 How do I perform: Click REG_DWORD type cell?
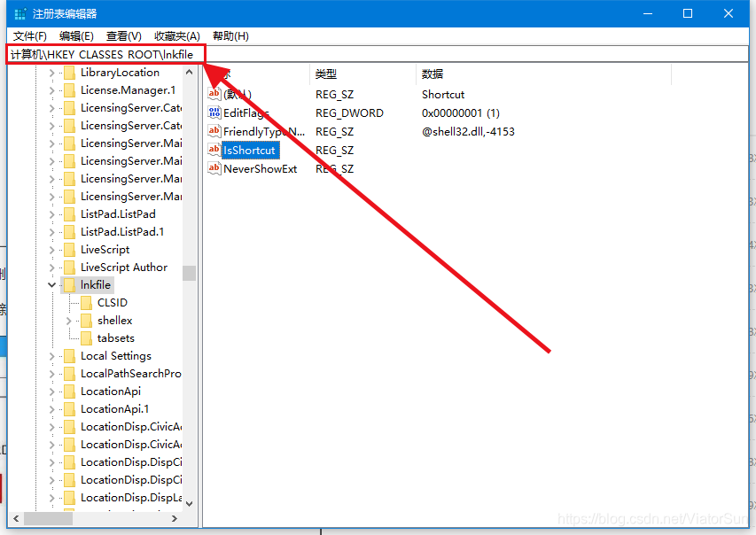point(349,112)
